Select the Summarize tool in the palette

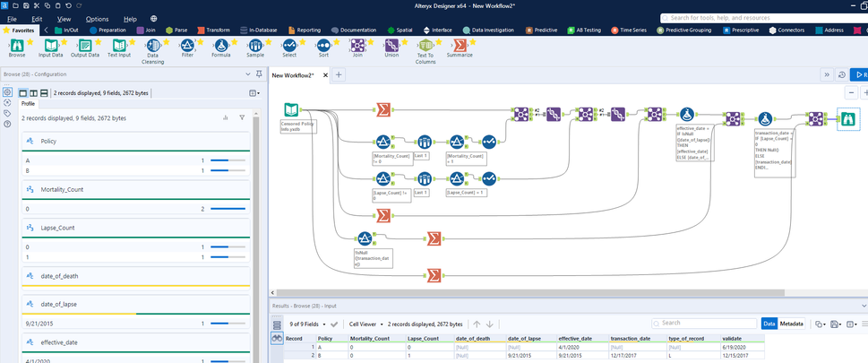(460, 46)
